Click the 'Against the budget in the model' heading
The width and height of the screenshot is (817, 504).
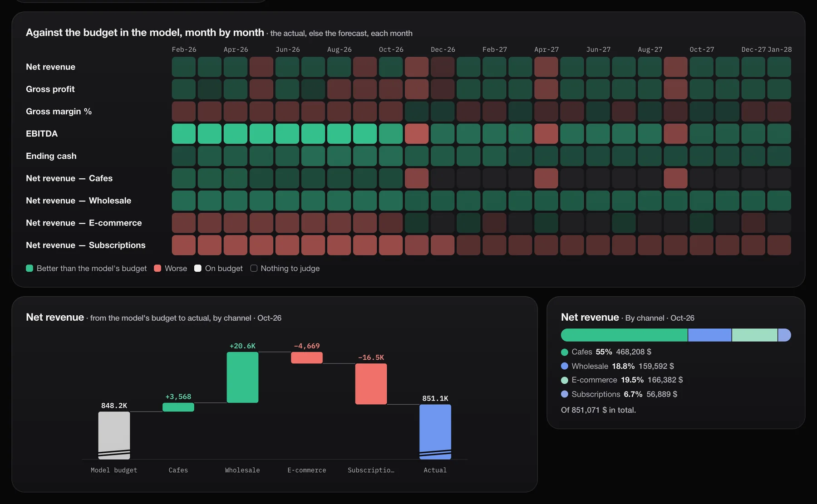click(145, 33)
